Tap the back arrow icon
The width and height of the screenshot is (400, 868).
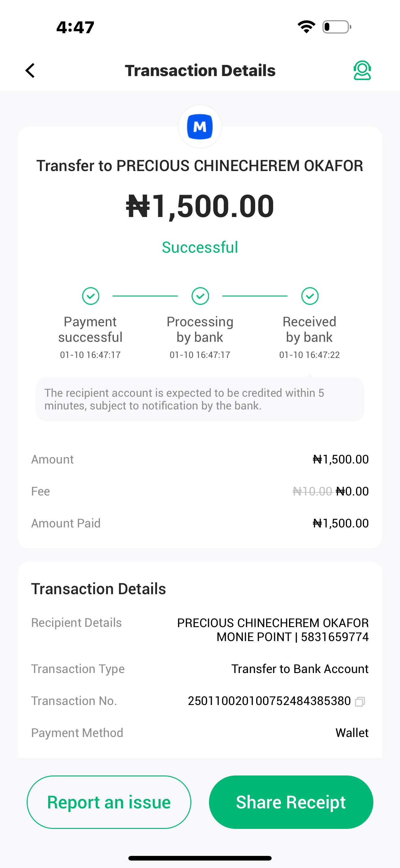30,70
